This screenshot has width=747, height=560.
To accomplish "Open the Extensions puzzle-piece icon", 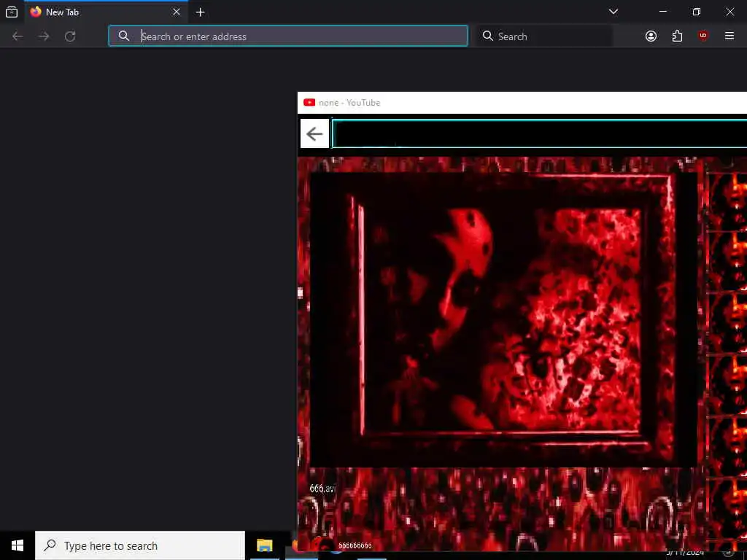I will coord(677,36).
